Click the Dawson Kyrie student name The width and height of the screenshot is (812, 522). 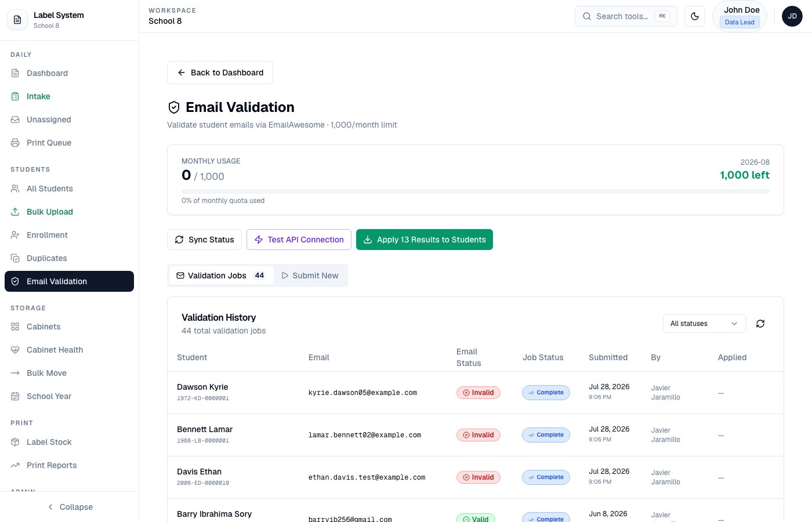click(x=202, y=387)
